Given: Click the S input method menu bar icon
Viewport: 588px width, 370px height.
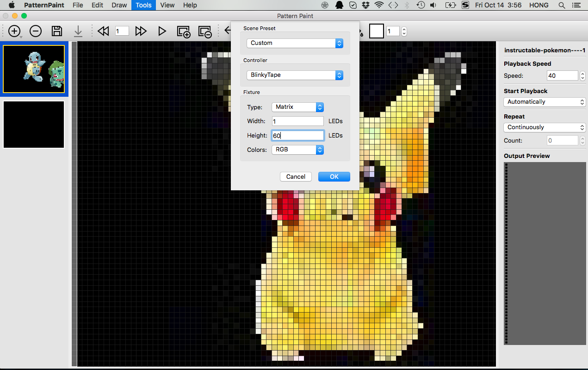Looking at the screenshot, I should 465,5.
